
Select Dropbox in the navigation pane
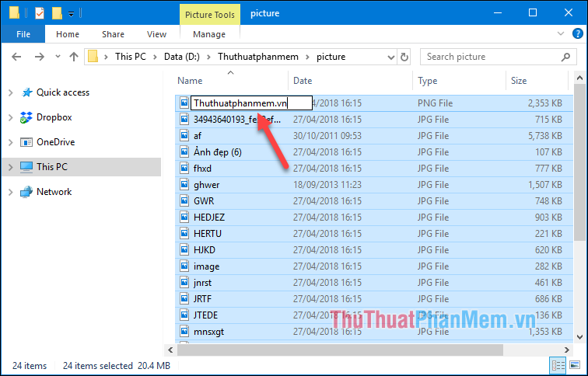pos(54,117)
